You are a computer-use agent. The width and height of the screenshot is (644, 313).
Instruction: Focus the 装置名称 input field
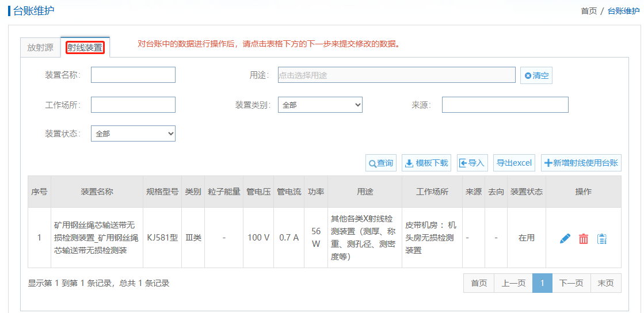[133, 75]
